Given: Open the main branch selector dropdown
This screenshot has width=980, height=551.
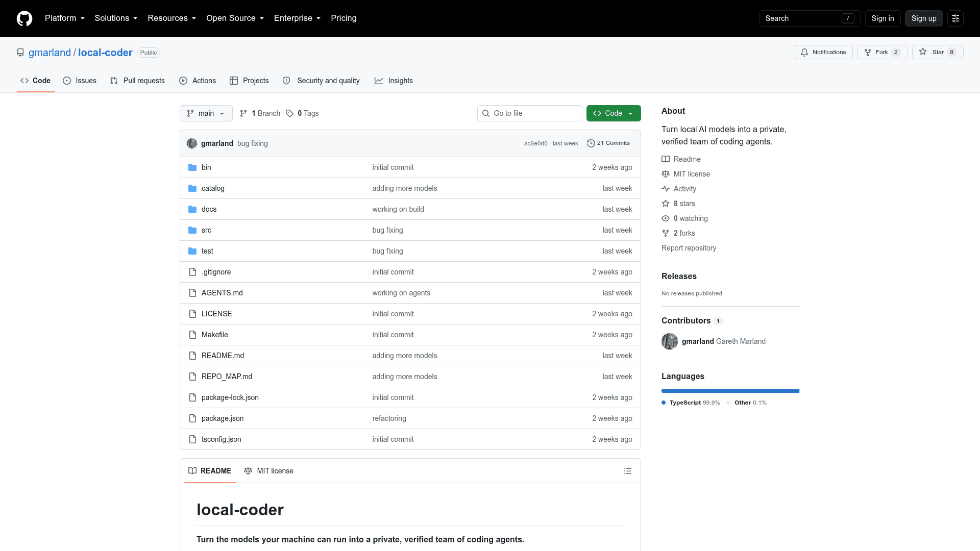Looking at the screenshot, I should pyautogui.click(x=206, y=113).
